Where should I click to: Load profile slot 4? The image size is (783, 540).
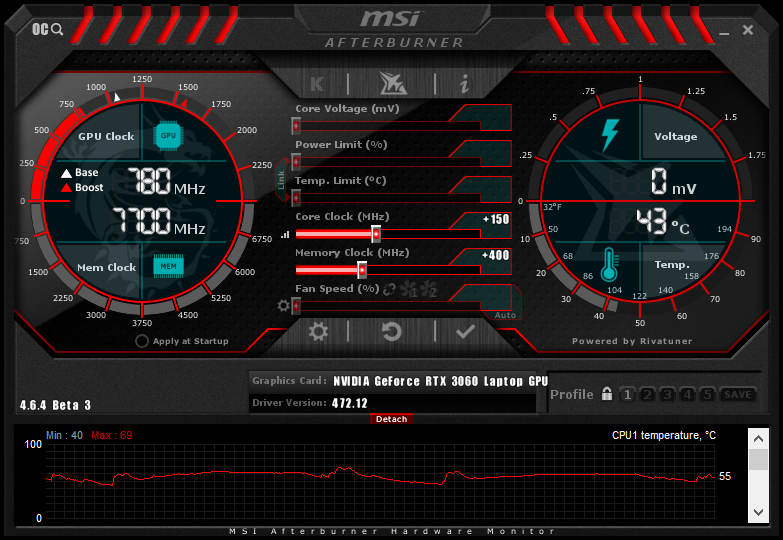click(x=687, y=395)
